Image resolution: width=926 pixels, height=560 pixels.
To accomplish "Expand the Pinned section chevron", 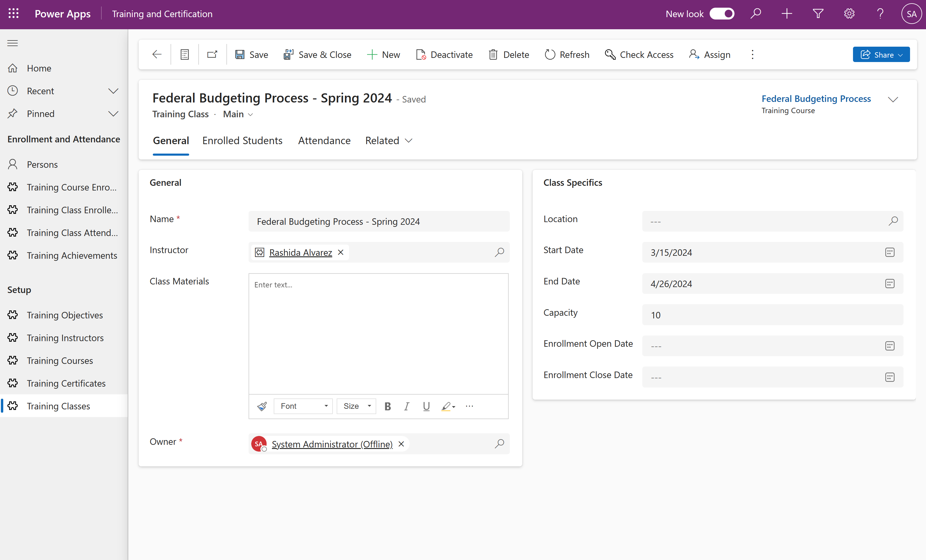I will click(113, 114).
